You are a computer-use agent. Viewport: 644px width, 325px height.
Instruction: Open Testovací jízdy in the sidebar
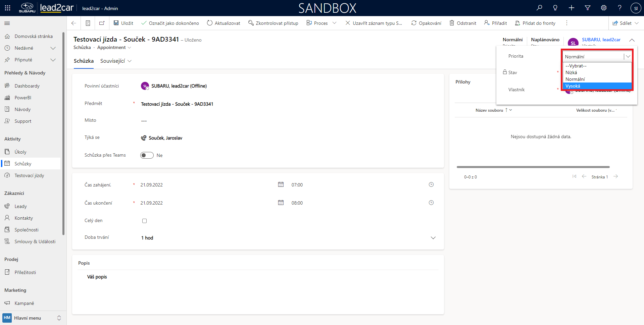[29, 175]
